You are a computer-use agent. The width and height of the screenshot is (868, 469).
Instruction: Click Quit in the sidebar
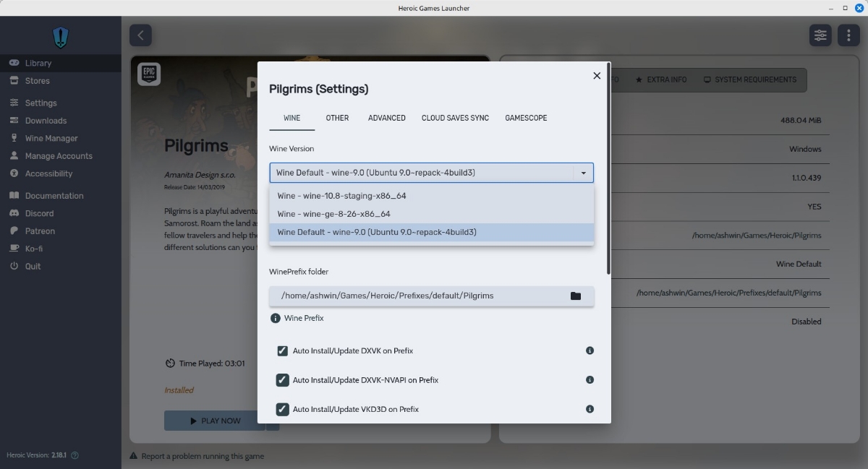(x=61, y=266)
